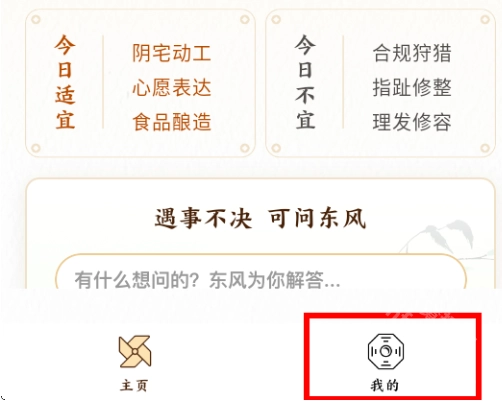Select 合规狩猎 in today's unsuitable list

point(412,53)
